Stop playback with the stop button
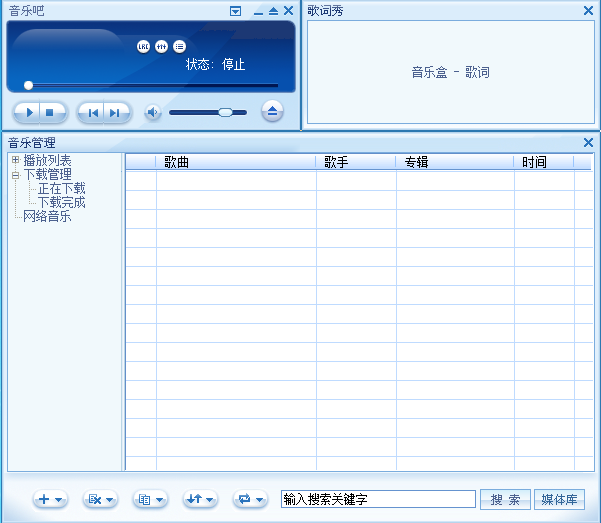 51,113
